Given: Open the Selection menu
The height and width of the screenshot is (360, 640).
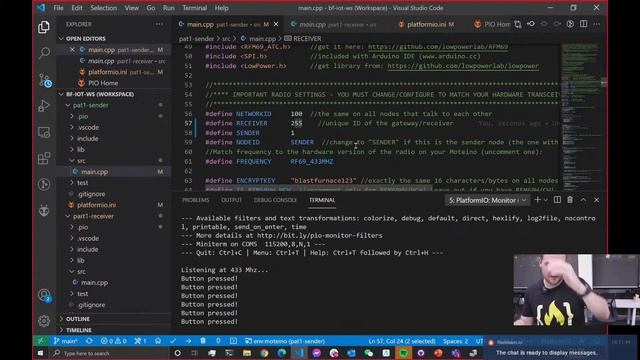Looking at the screenshot, I should [x=103, y=8].
